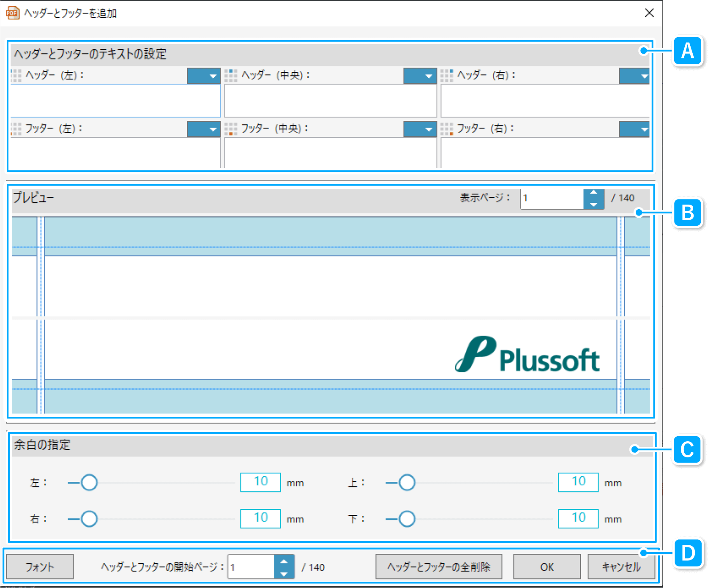Increase the preview display page number
The image size is (716, 588).
[594, 193]
